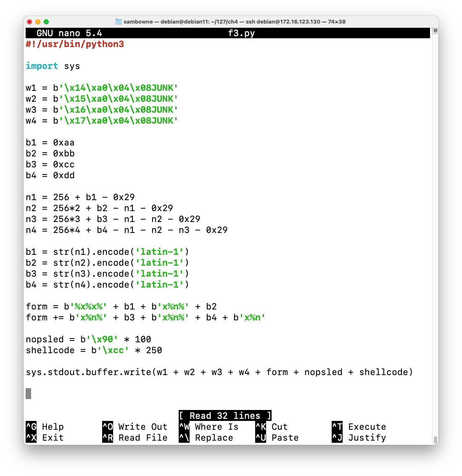Click the 'b3 = str(n3).encode' line
This screenshot has height=476, width=462.
[108, 273]
